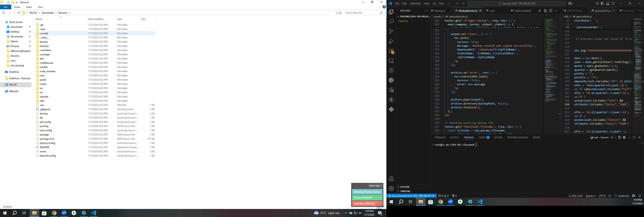This screenshot has height=217, width=644.
Task: Run the backupRoutes.js file with play icon
Action: pos(540,11)
